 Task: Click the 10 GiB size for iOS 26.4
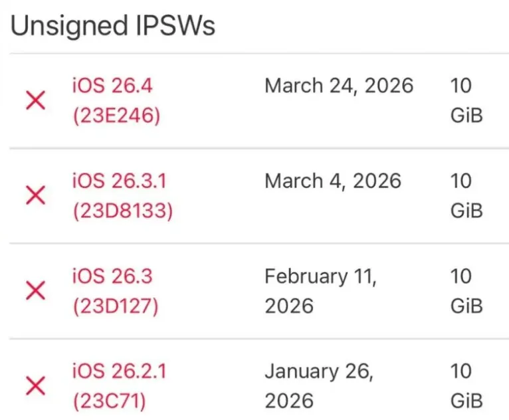[466, 100]
